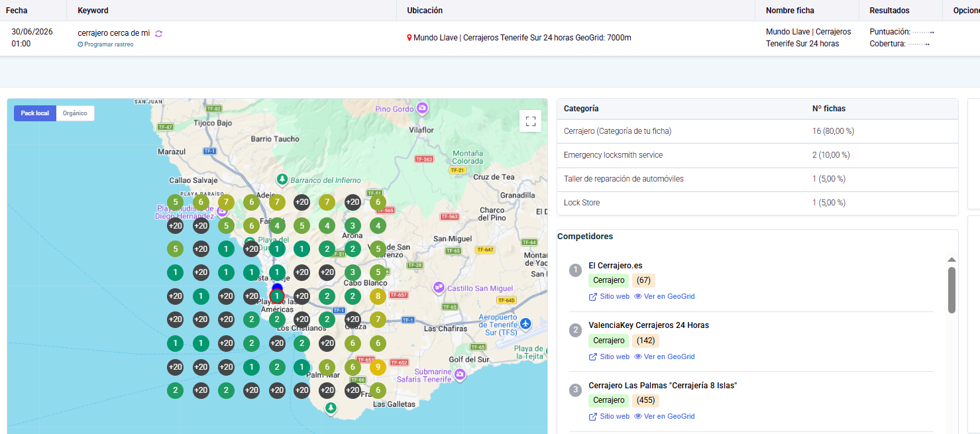Click Cerrajero (Categoría de tu ficha) row

point(757,131)
